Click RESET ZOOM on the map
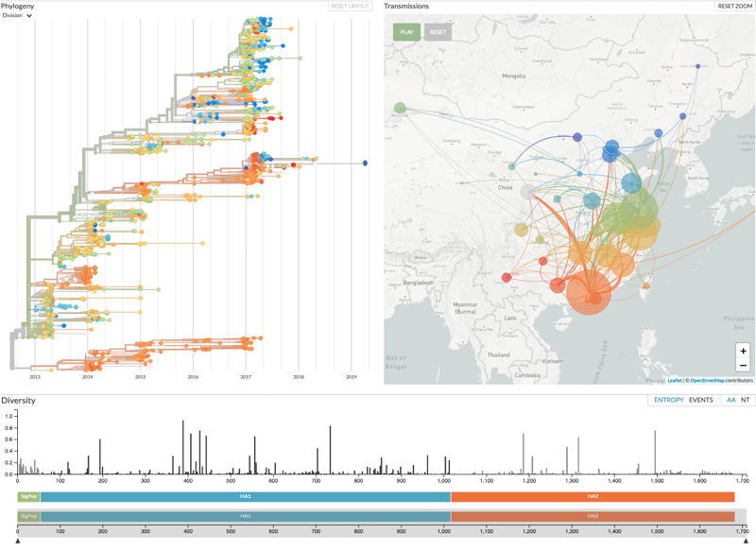The image size is (756, 552). pyautogui.click(x=734, y=7)
